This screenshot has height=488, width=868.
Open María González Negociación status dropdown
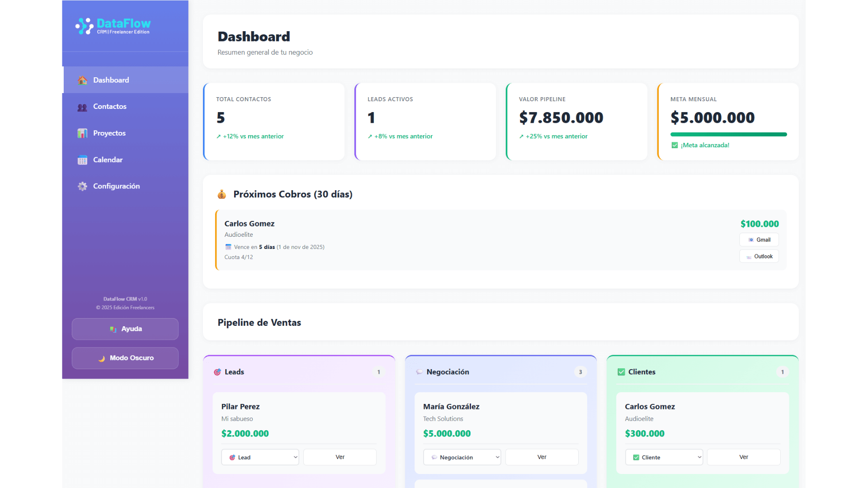click(462, 457)
